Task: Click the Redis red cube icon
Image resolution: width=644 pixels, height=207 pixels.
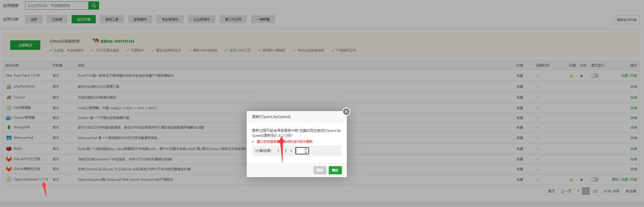Action: 9,149
